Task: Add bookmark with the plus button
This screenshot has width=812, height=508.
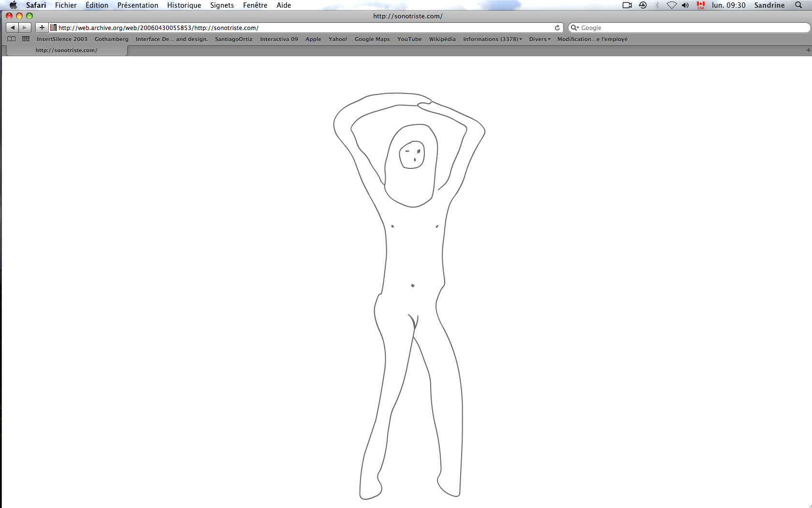Action: pos(42,28)
